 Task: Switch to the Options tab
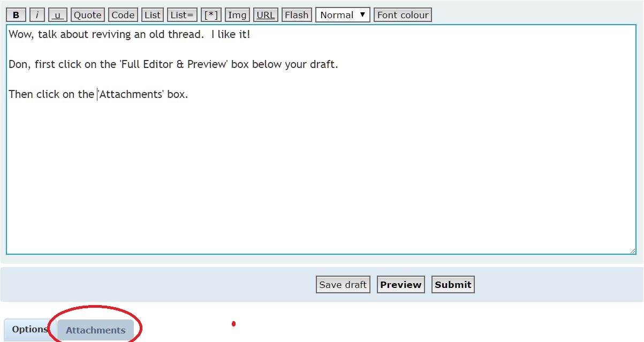pos(30,330)
